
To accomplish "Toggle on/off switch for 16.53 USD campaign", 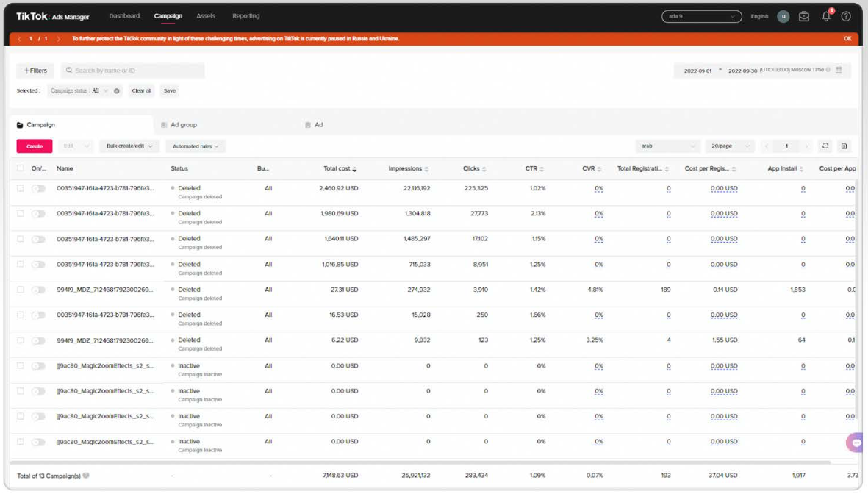I will point(38,315).
